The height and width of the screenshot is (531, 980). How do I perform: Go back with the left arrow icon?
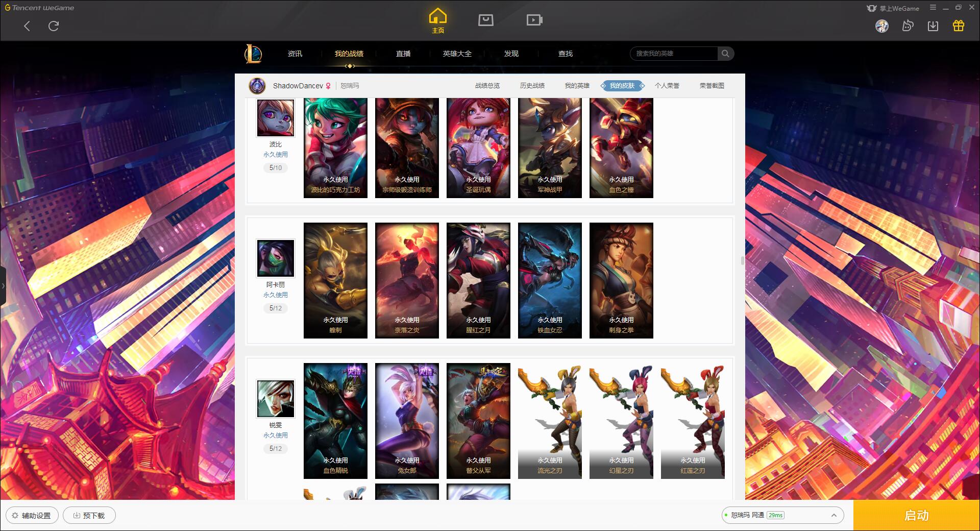[27, 26]
